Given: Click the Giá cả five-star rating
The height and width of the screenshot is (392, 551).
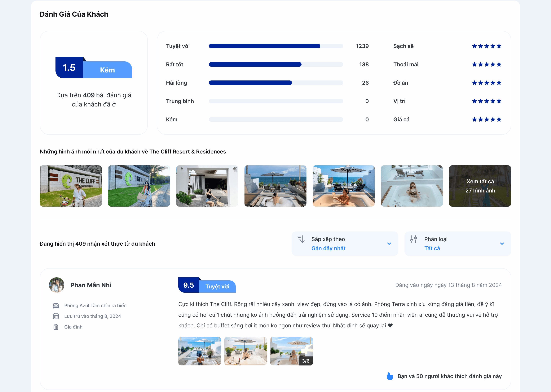Looking at the screenshot, I should [487, 119].
